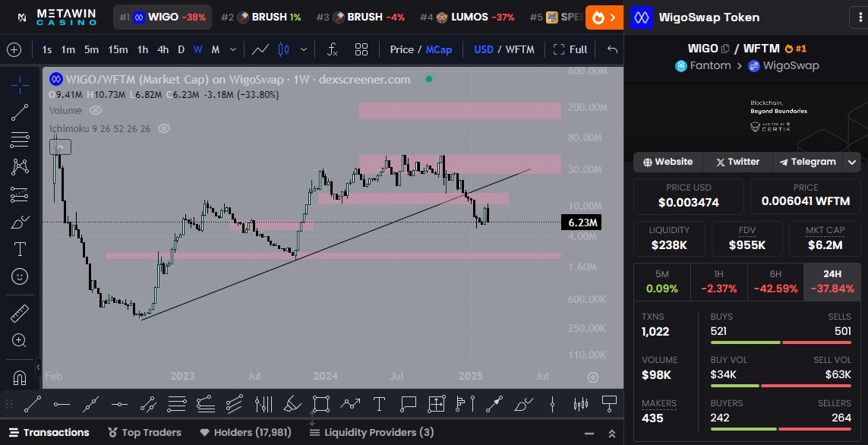
Task: Open the Top Traders tab
Action: click(144, 433)
